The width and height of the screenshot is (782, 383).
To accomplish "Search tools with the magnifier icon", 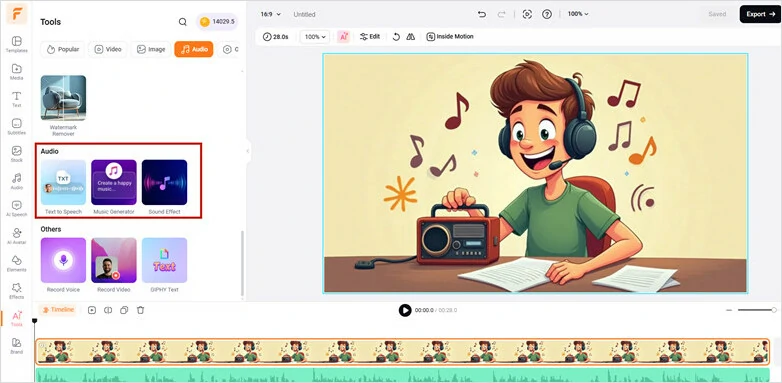I will pos(183,22).
